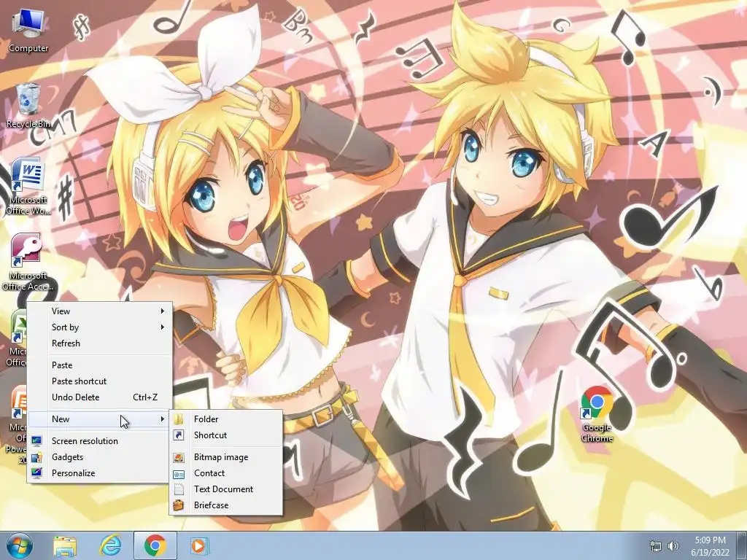This screenshot has width=747, height=560.
Task: Select the Google Chrome desktop shortcut
Action: tap(597, 414)
